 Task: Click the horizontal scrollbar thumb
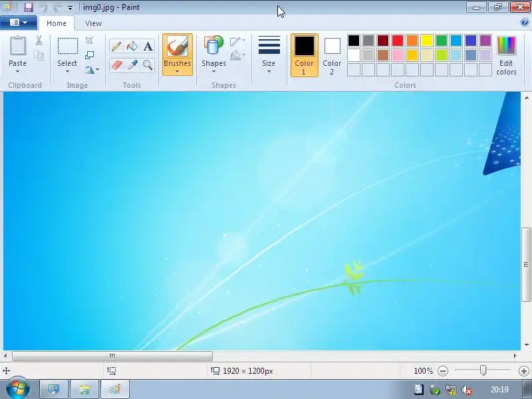(x=112, y=356)
